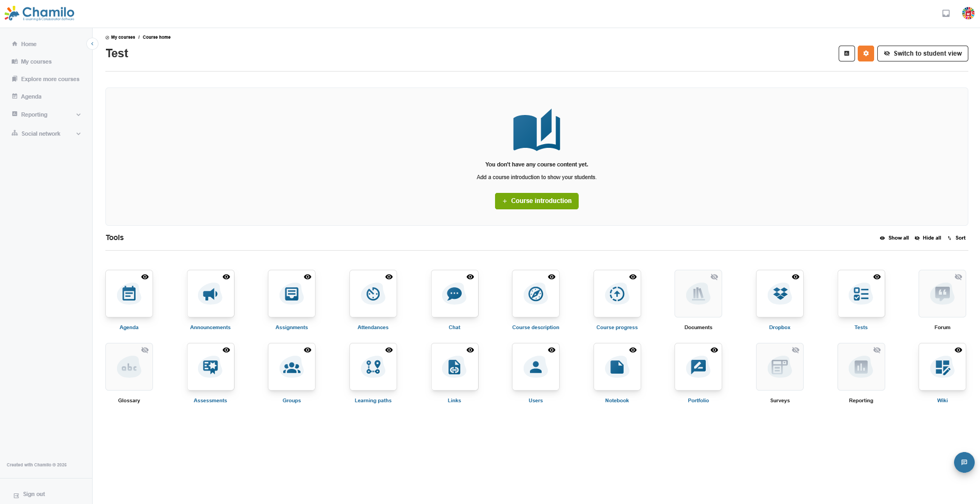Click the My courses breadcrumb

coord(123,37)
